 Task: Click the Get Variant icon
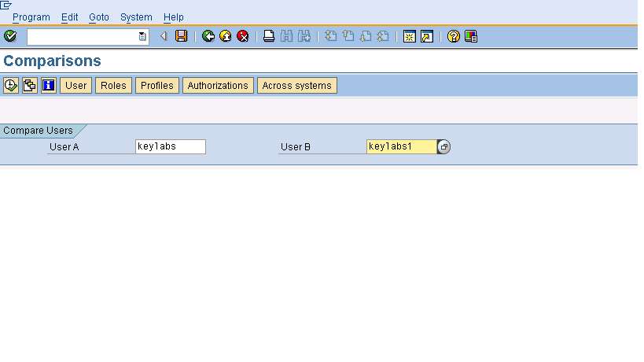[30, 86]
